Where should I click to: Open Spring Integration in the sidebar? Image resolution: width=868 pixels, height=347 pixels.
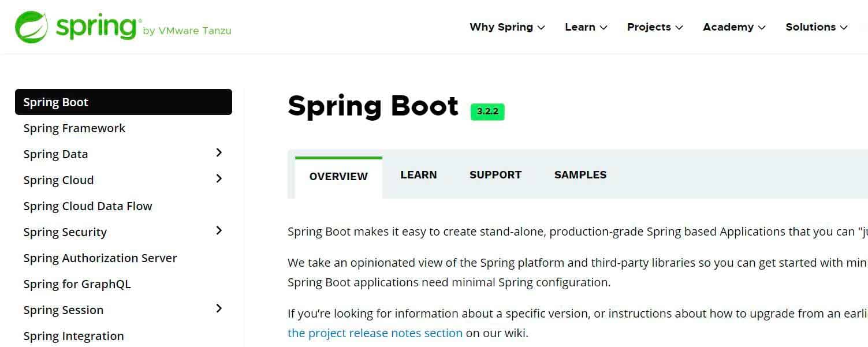pos(73,336)
